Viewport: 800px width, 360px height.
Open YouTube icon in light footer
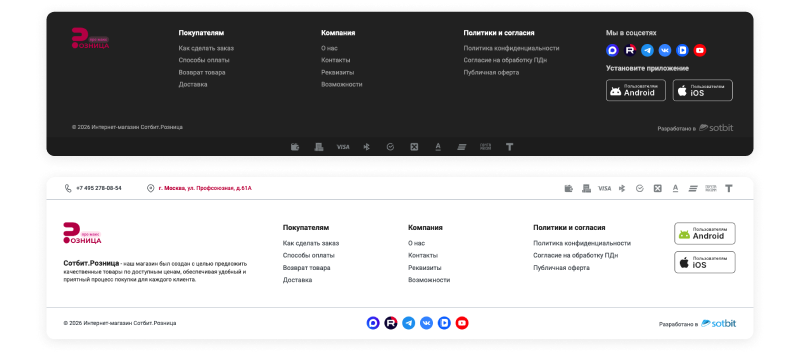pyautogui.click(x=462, y=323)
